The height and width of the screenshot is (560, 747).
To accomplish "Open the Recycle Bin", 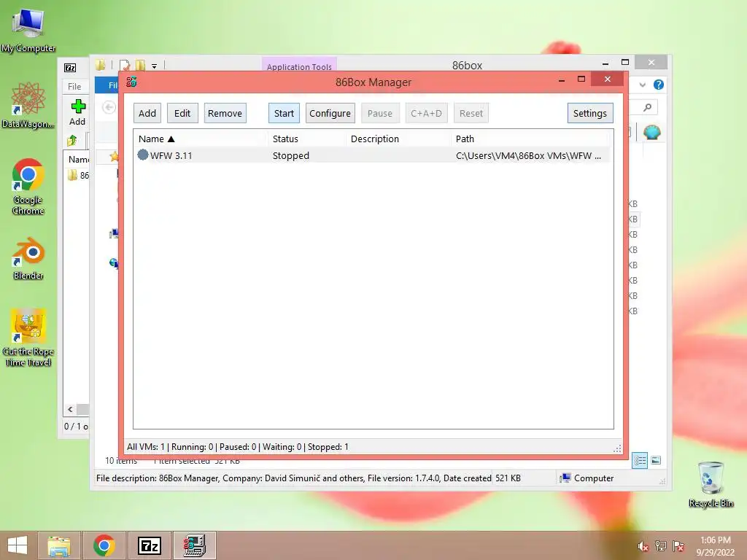I will (x=711, y=484).
